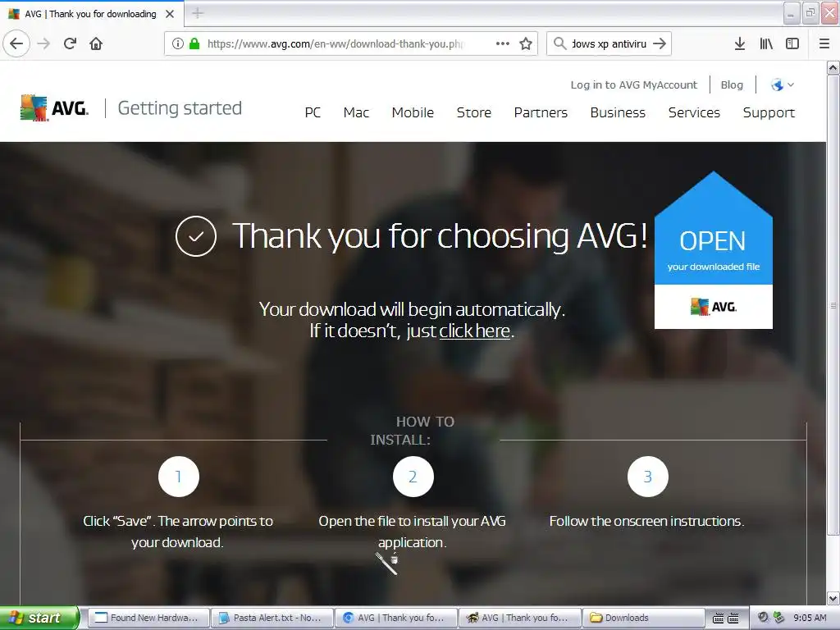Open a new tab with plus
The image size is (840, 630).
[x=198, y=13]
